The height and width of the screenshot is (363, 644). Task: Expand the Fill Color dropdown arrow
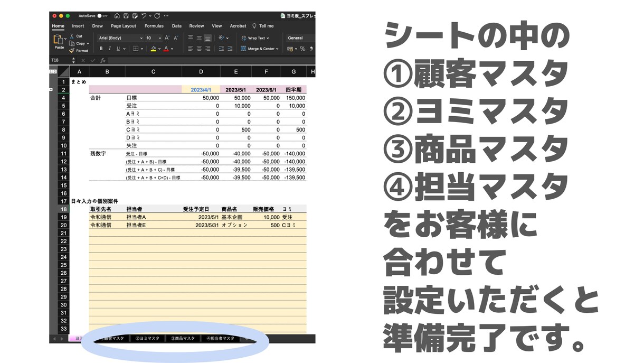(x=159, y=49)
